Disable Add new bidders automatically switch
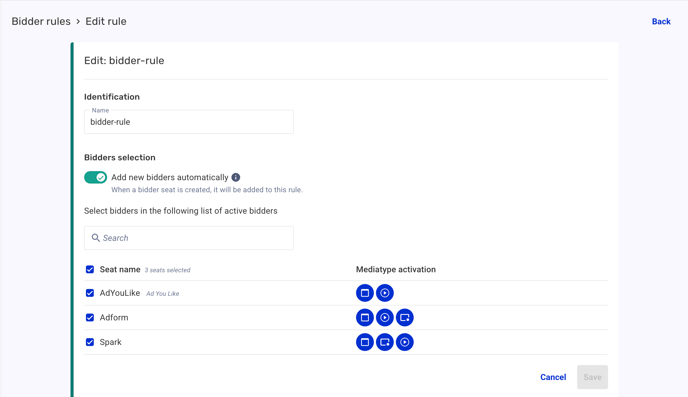The image size is (688, 397). click(x=96, y=177)
